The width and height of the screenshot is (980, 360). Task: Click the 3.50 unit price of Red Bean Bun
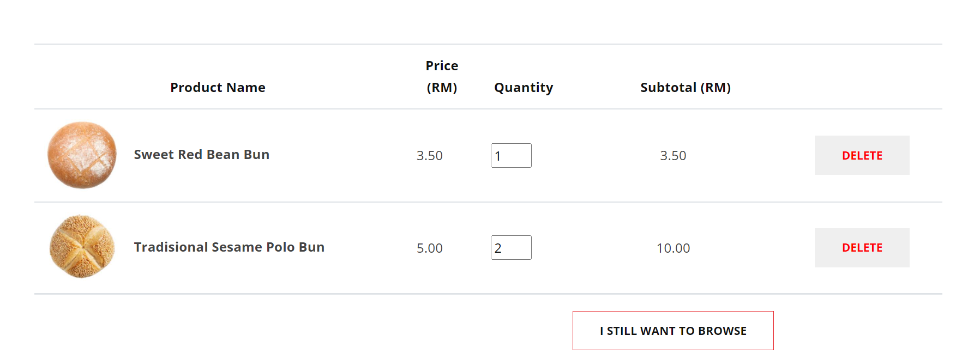click(430, 156)
